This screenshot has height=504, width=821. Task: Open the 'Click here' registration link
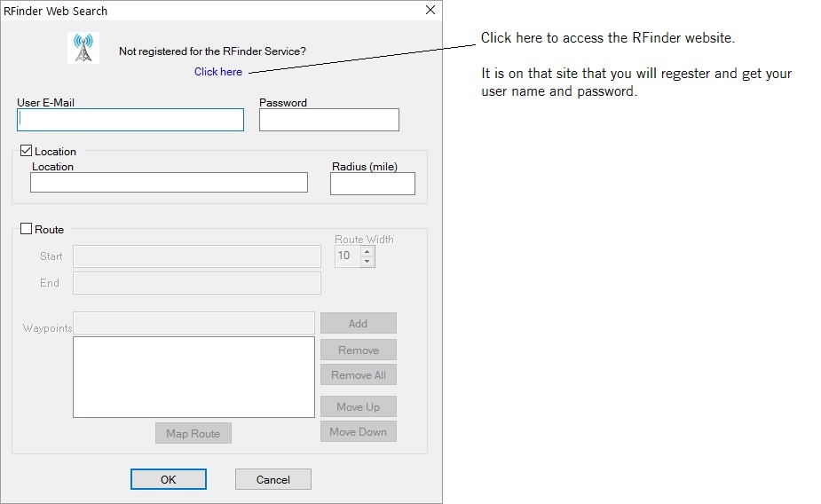[x=218, y=72]
